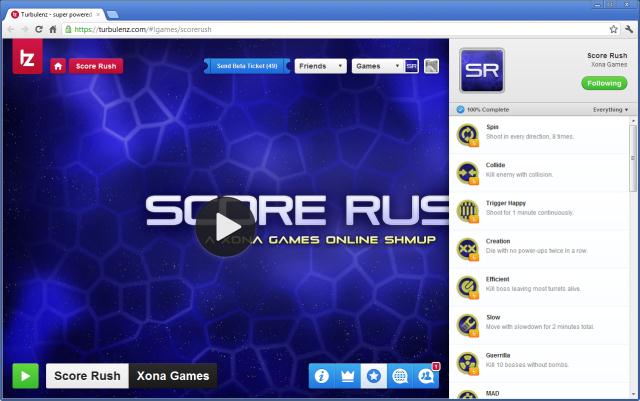Image resolution: width=640 pixels, height=401 pixels.
Task: Click the 'Efficient' badge title
Action: click(498, 279)
